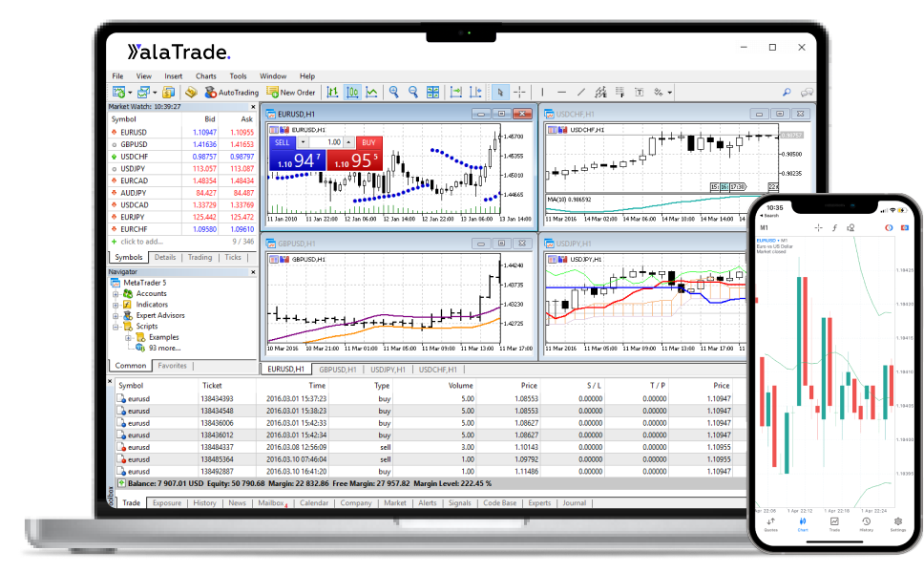Open the order volume dropdown
Image resolution: width=924 pixels, height=573 pixels.
303,142
